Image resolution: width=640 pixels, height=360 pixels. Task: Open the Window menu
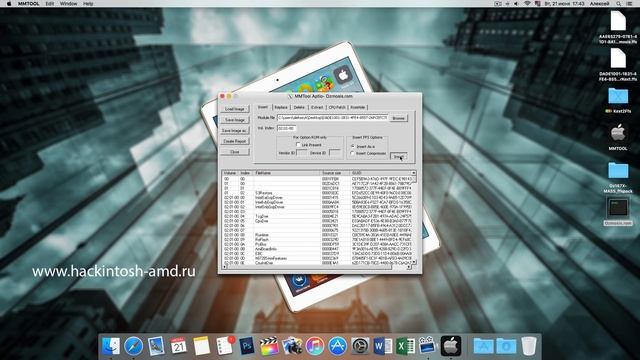pos(69,4)
